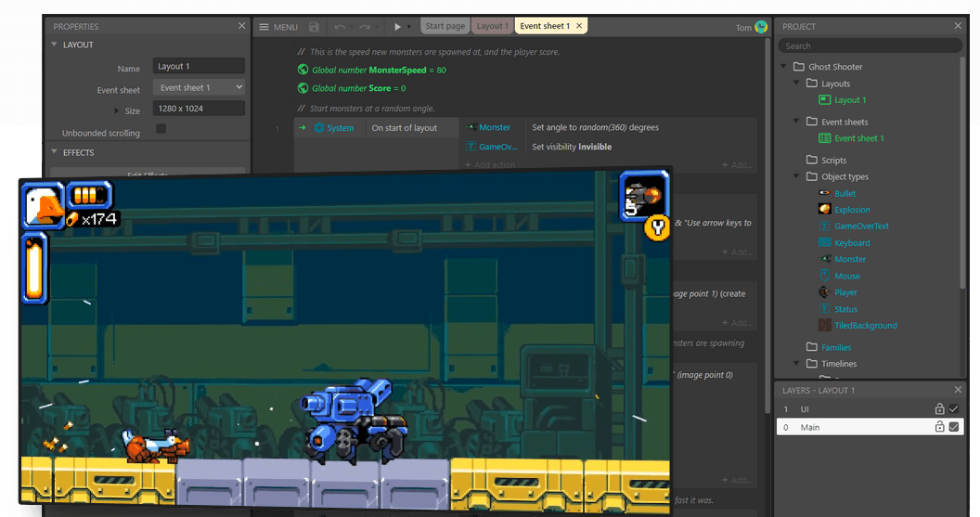The width and height of the screenshot is (980, 517).
Task: Select the TiledBackground object icon
Action: [x=824, y=325]
